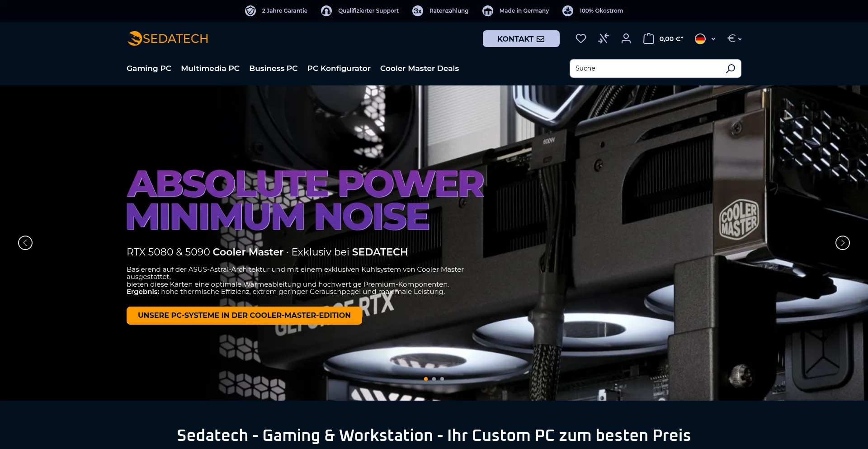Advance to next slide arrow
Screen dimensions: 868x449
click(842, 243)
